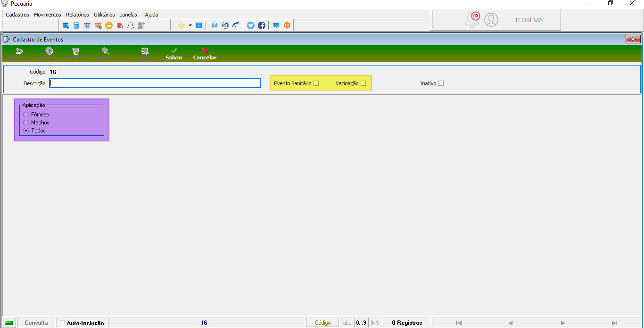
Task: Click the Código button in status bar
Action: 323,323
